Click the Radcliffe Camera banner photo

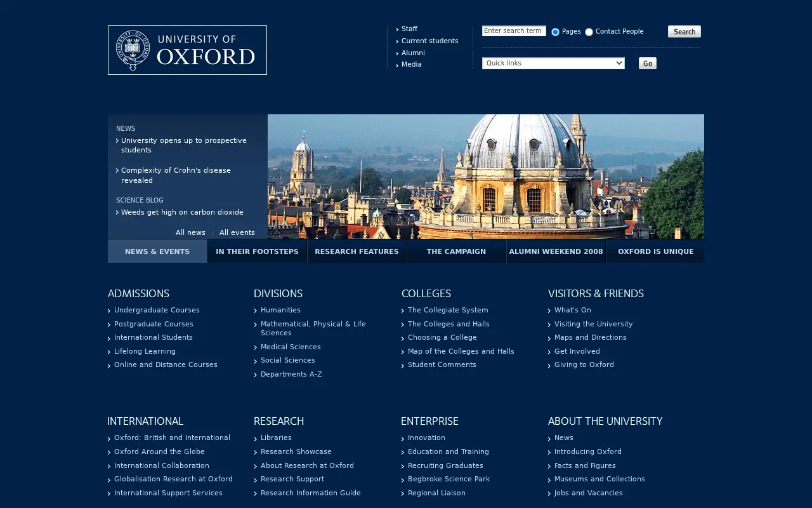[486, 177]
